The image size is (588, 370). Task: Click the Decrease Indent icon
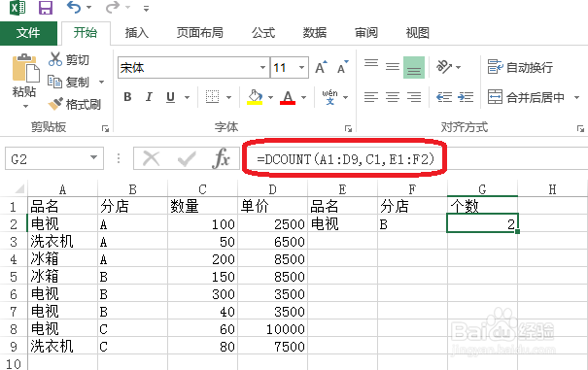(x=444, y=97)
